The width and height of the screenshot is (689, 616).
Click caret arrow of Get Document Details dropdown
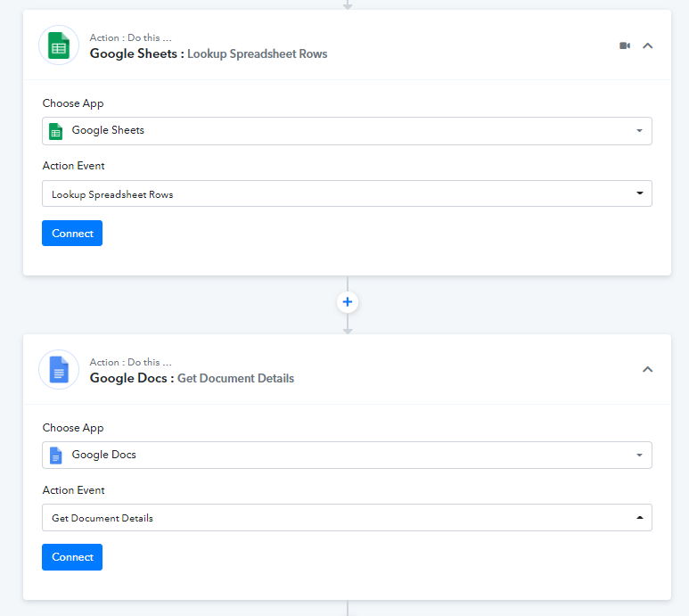click(x=640, y=518)
